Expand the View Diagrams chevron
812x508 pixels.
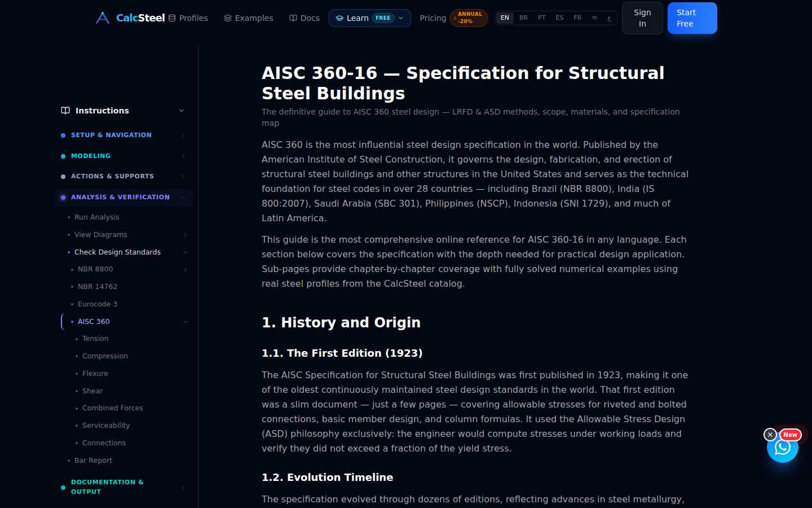click(186, 235)
